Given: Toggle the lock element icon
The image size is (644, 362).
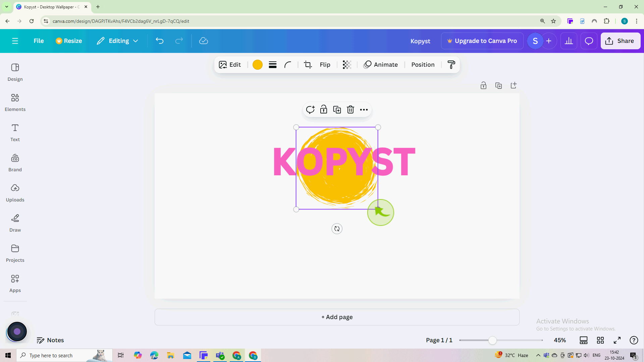Looking at the screenshot, I should [323, 110].
